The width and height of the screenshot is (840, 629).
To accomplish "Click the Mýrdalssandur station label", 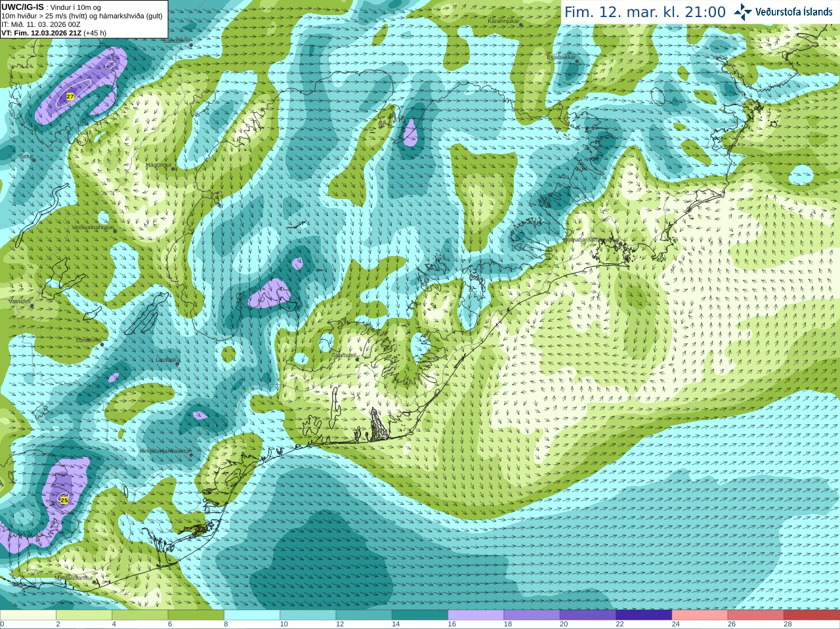I will [x=73, y=578].
